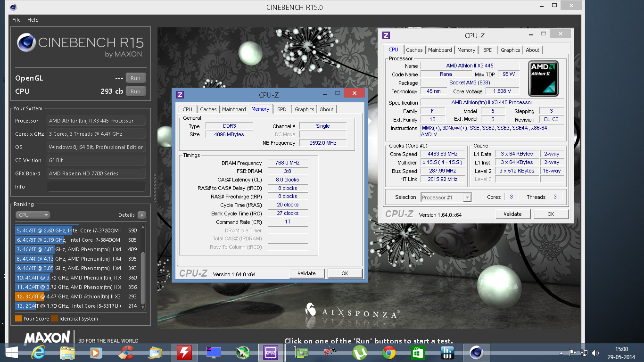Open SPD tab in right CPU-Z window
Image resolution: width=644 pixels, height=362 pixels.
488,50
